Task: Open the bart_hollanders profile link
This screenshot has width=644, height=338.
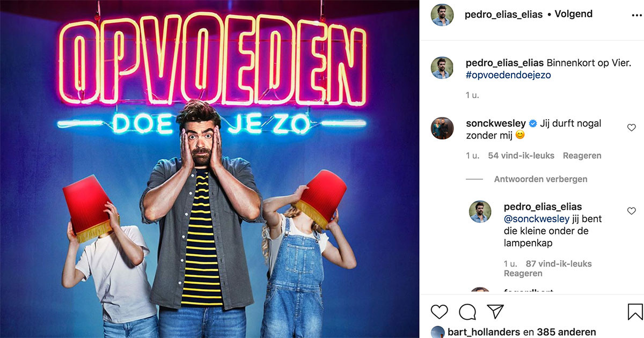Action: coord(484,332)
